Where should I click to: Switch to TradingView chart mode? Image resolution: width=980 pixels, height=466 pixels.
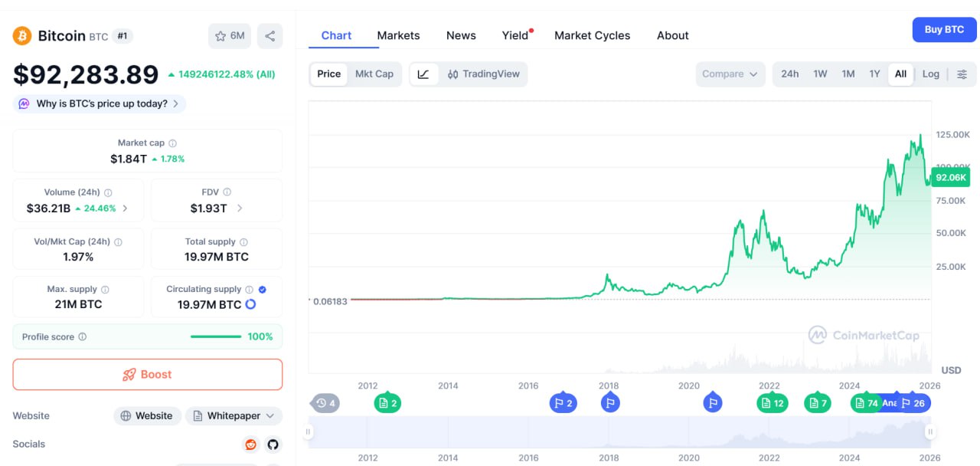(483, 74)
